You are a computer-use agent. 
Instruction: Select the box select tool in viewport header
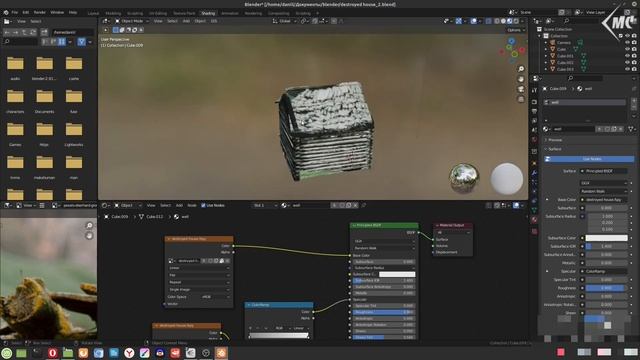coord(116,30)
